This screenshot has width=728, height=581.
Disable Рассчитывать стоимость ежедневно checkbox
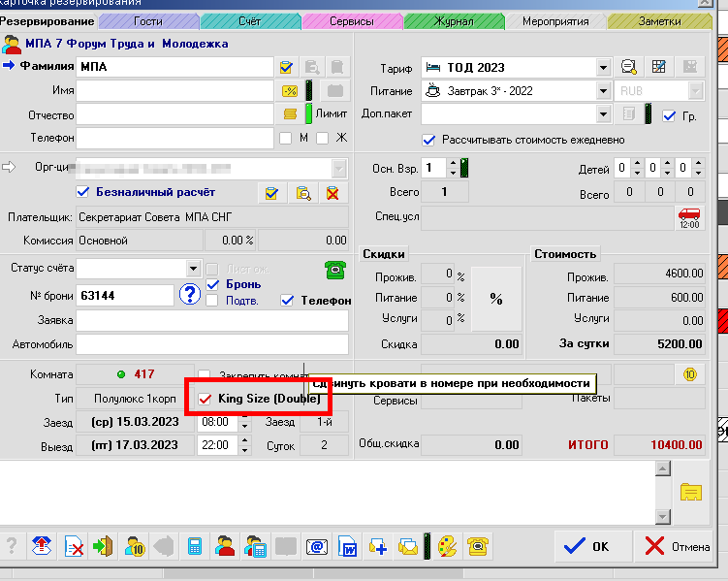click(x=428, y=140)
